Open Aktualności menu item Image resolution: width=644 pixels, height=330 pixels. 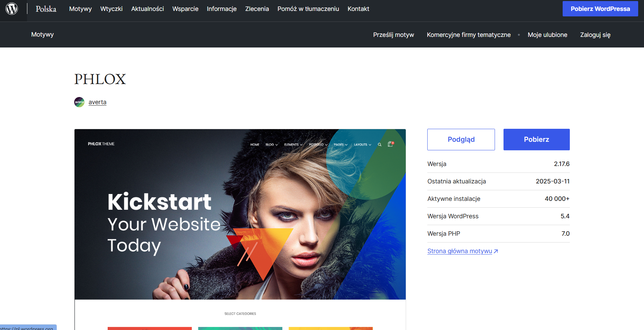tap(147, 9)
